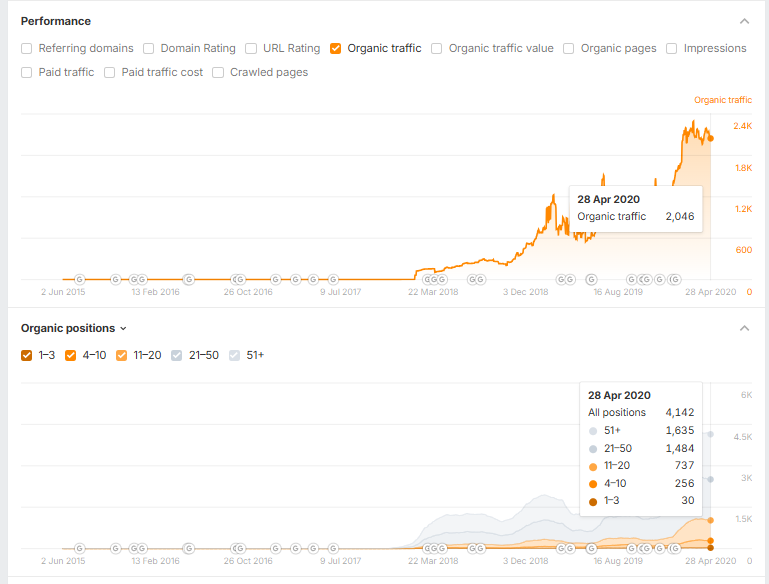Click the 11–20 data point dot on positions chart
Viewport: 769px width, 584px height.
[x=711, y=520]
